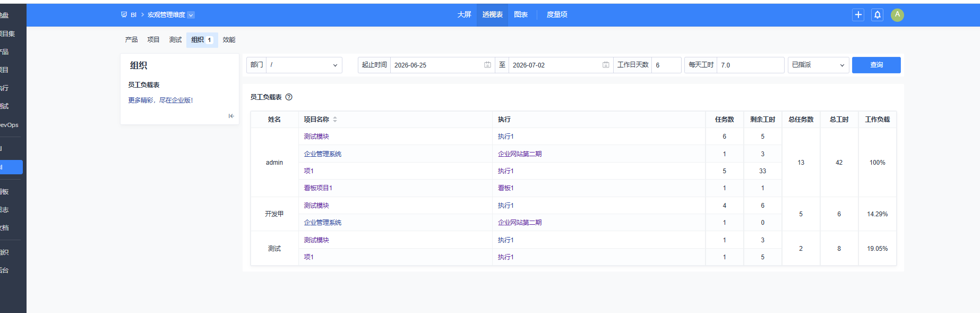
Task: Click total hours value 42
Action: [x=839, y=163]
